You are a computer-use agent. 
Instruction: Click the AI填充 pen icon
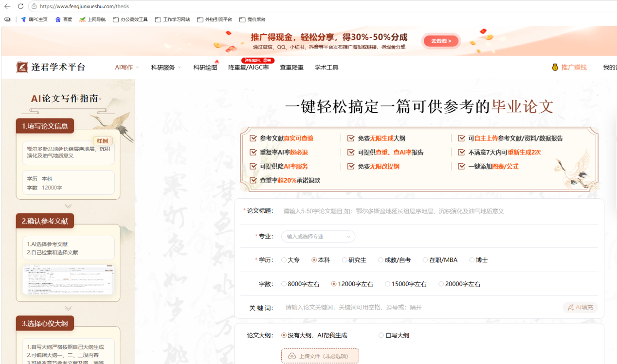[x=571, y=308]
